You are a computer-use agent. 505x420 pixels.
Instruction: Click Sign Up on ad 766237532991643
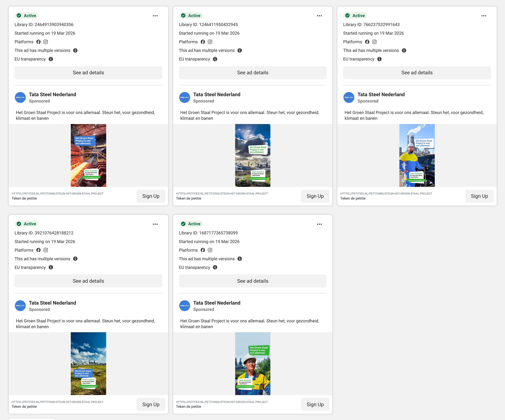coord(479,196)
